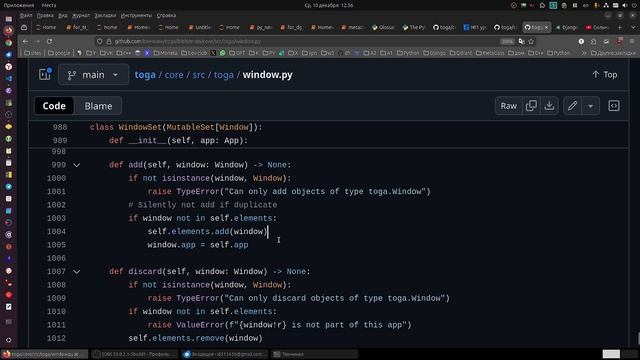Bookmark this page with the star icon
This screenshot has height=360, width=640.
531,41
